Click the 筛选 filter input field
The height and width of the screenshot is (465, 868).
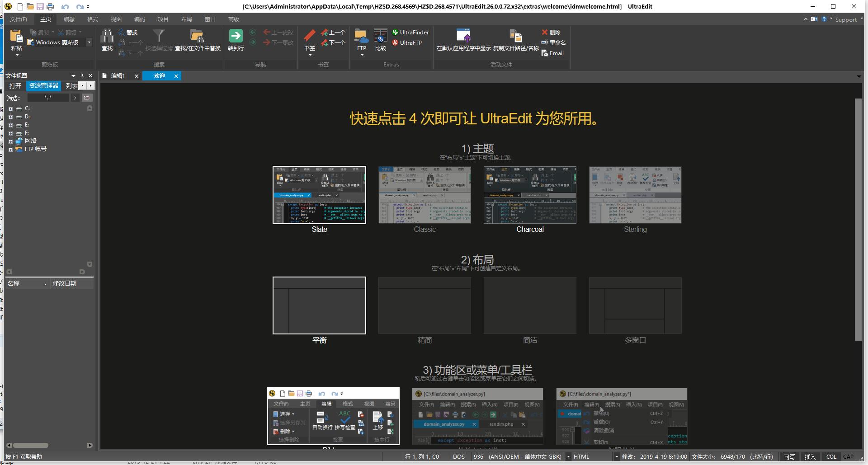[x=48, y=98]
